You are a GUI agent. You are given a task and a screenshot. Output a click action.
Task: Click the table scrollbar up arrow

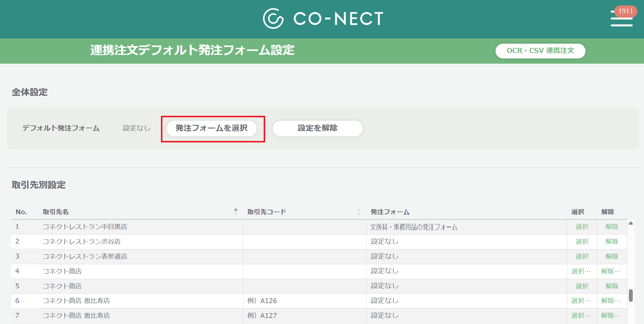pyautogui.click(x=631, y=223)
